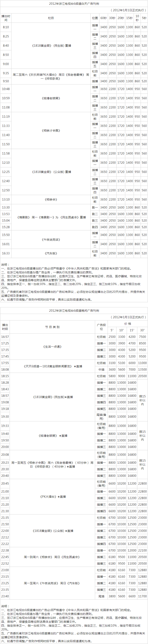Screen dimensions: 148x644
Task: Select the "18:08" time cell
Action: pos(5,370)
